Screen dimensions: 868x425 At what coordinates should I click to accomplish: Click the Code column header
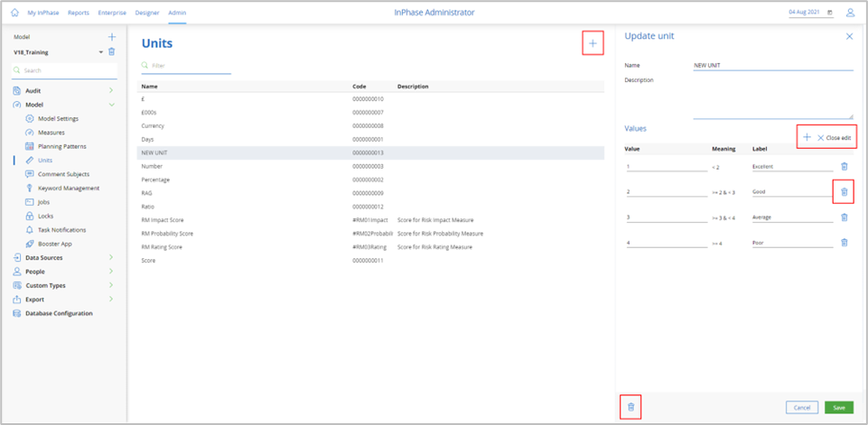359,87
